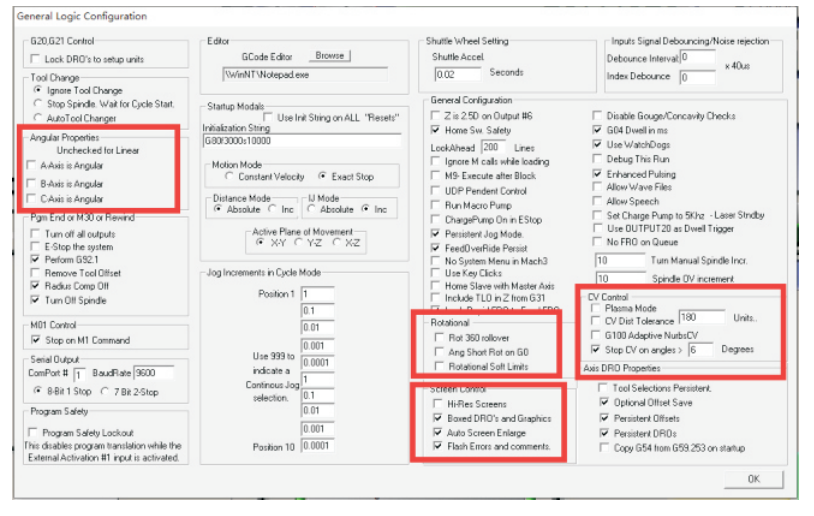Click the BaudRate input field
This screenshot has height=516, width=814.
pyautogui.click(x=155, y=373)
